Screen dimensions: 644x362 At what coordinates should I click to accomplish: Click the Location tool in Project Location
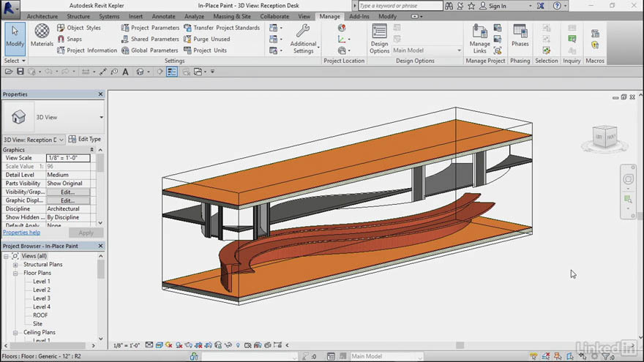342,28
